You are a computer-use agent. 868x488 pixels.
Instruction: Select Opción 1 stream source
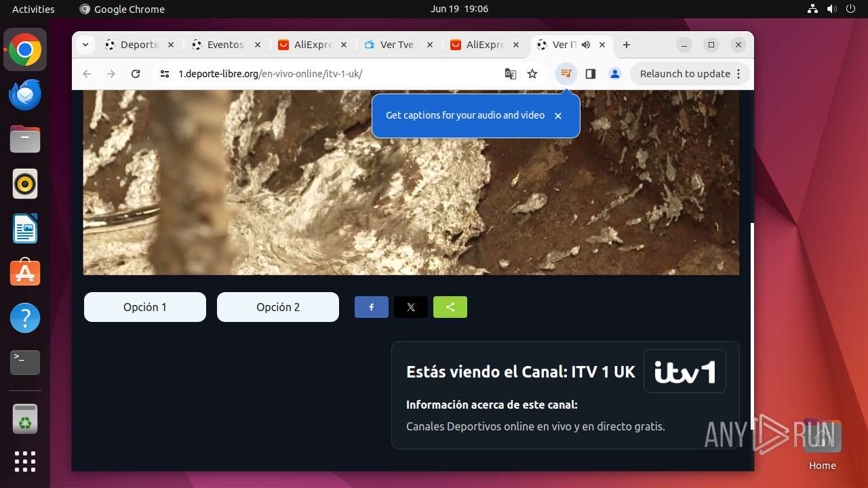pyautogui.click(x=145, y=307)
